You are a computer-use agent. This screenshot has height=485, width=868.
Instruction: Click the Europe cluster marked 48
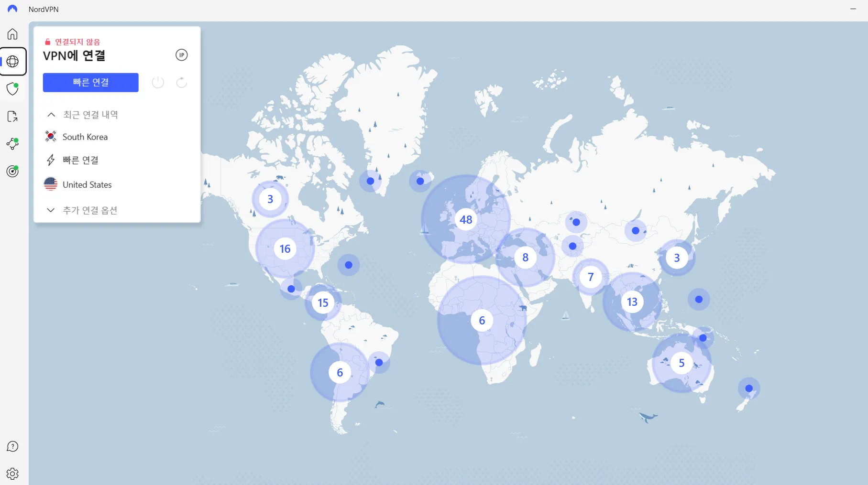pyautogui.click(x=466, y=219)
